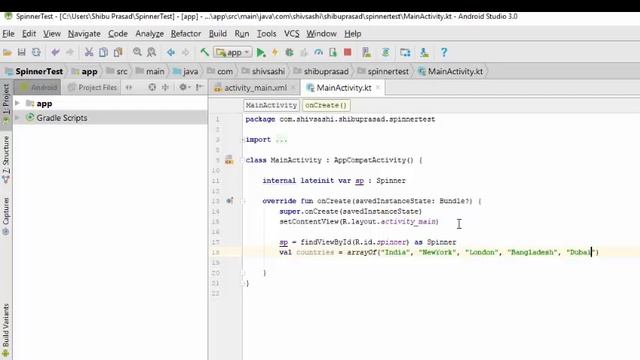Open the Code menu

pos(118,34)
